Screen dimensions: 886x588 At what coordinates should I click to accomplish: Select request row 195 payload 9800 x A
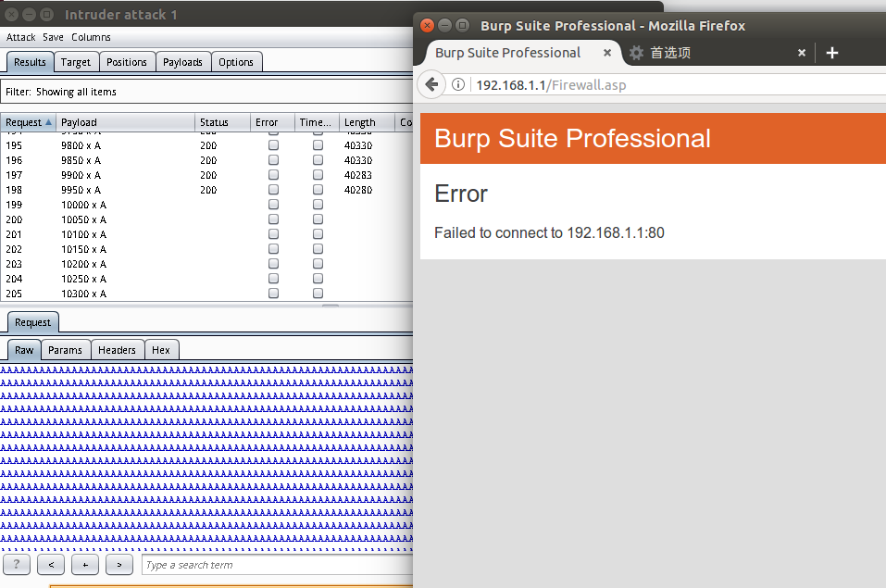click(x=206, y=145)
